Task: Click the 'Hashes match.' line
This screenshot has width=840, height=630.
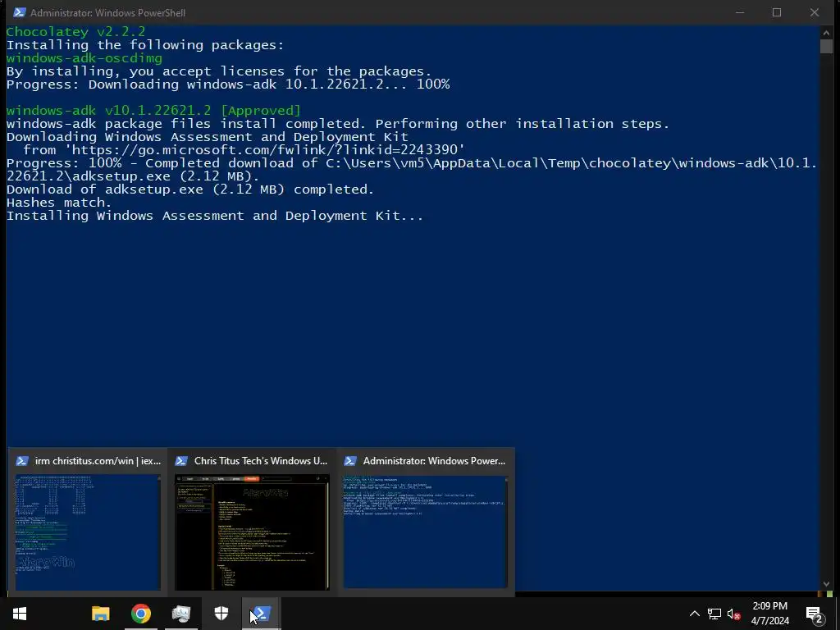Action: [x=59, y=203]
